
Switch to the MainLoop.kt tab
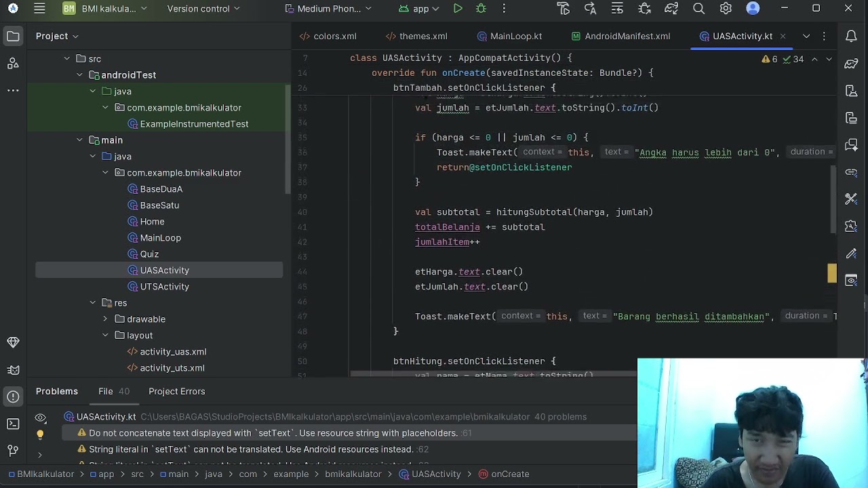pos(509,36)
